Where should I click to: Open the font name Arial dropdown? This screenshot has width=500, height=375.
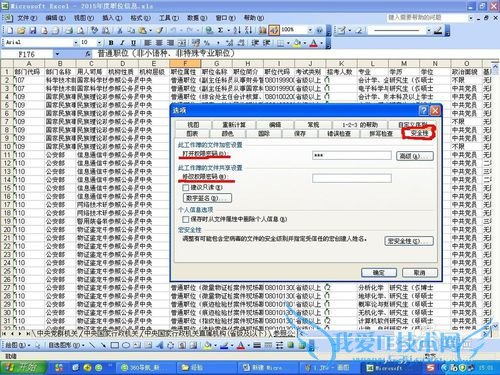(x=76, y=43)
